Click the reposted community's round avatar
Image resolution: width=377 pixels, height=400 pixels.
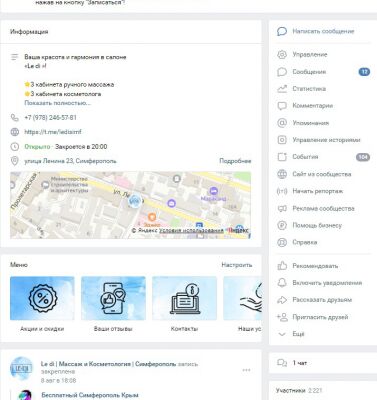tap(25, 395)
